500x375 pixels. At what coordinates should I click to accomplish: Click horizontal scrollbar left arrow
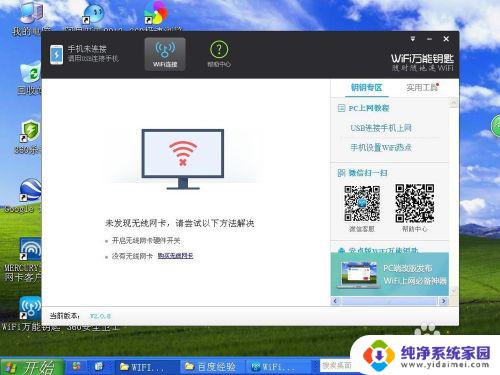click(335, 301)
